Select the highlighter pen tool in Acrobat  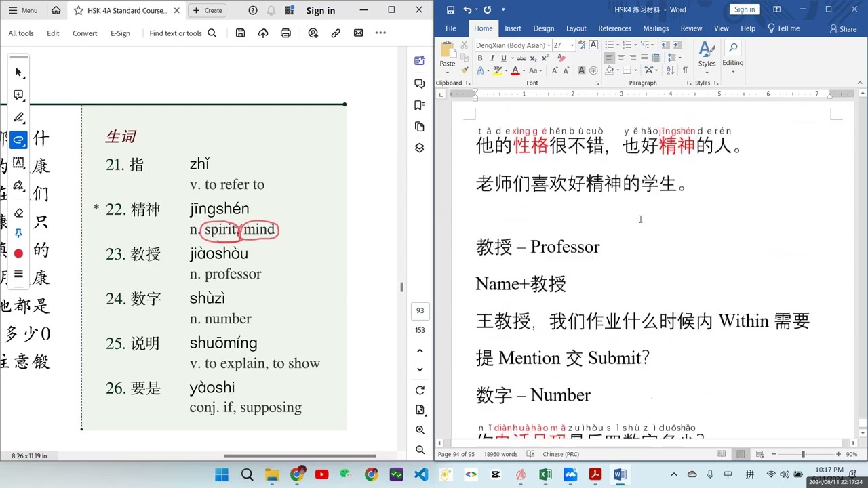(x=18, y=117)
